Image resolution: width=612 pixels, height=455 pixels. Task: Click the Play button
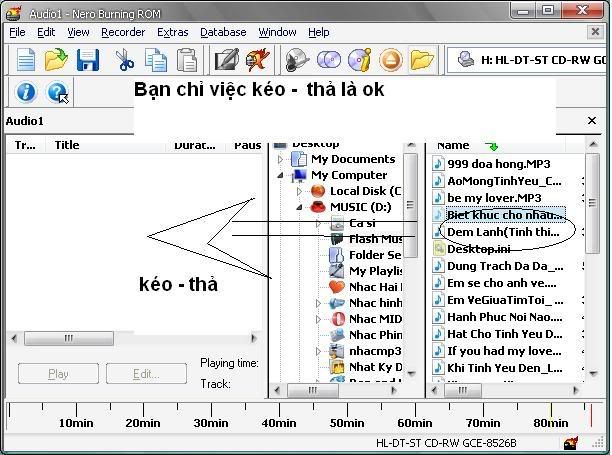(58, 374)
